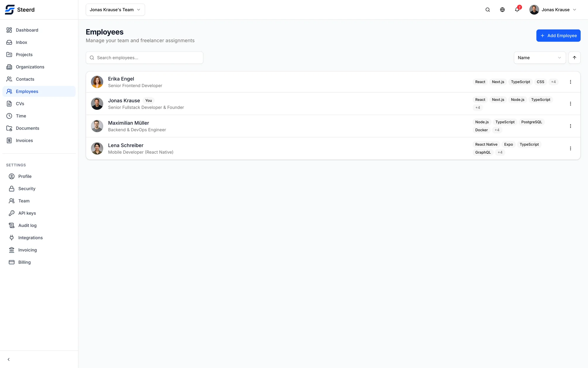Viewport: 588px width, 368px height.
Task: Open Jonas Krause's name in list
Action: (124, 100)
